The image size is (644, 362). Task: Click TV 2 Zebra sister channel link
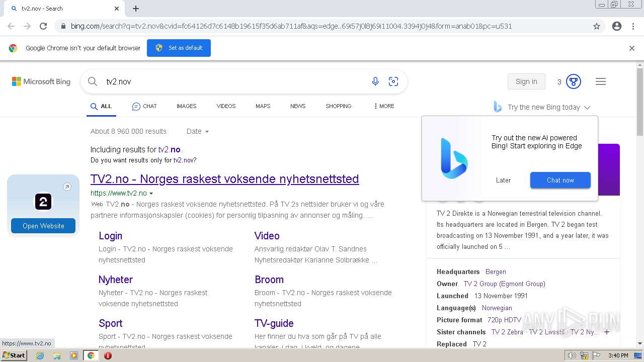[x=507, y=332]
